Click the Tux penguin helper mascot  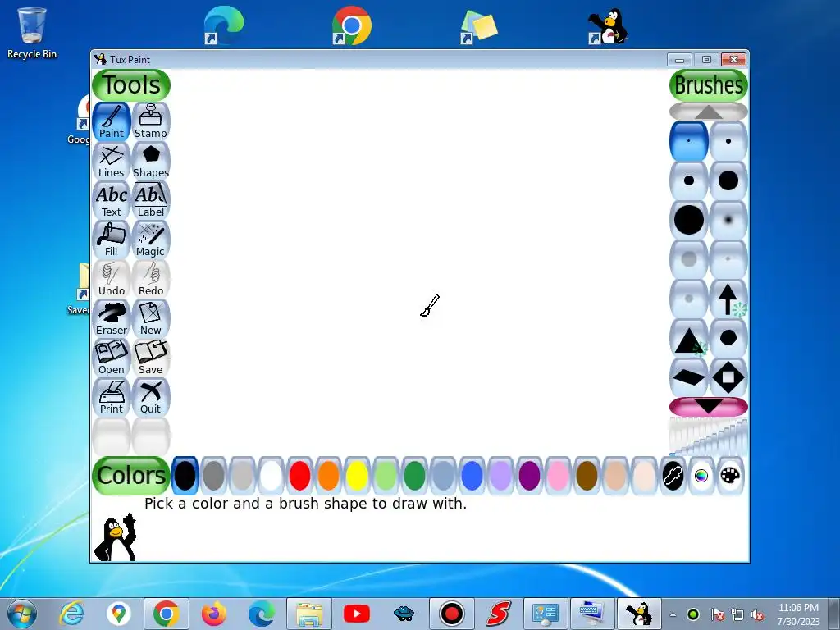115,537
